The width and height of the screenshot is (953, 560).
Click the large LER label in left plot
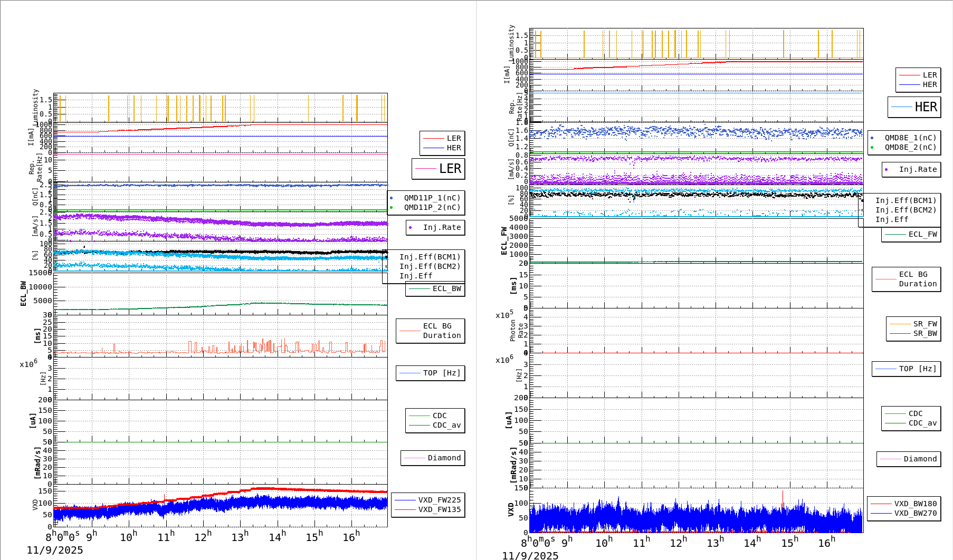click(x=450, y=169)
